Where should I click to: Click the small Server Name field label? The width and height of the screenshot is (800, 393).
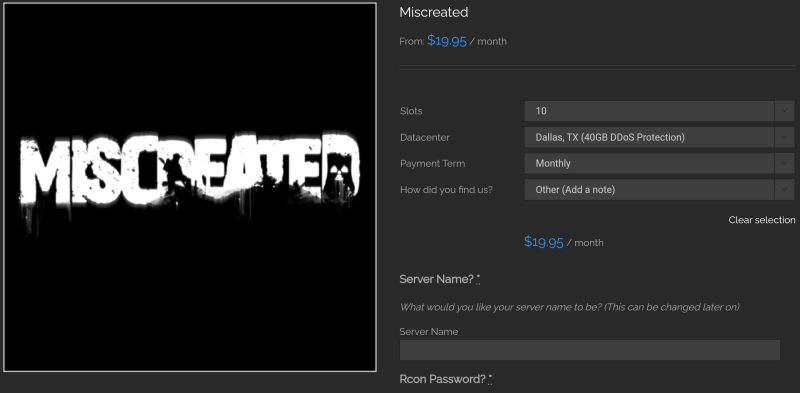click(x=429, y=332)
